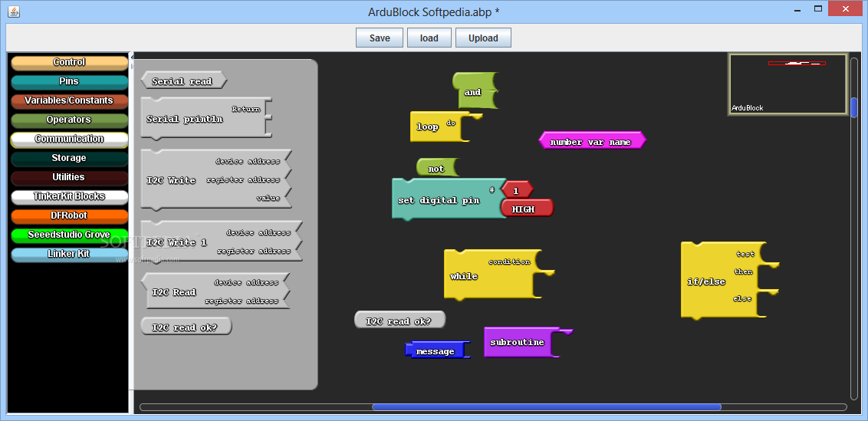Screen dimensions: 868x421
Task: Open the Variables/Constants category
Action: click(x=69, y=100)
